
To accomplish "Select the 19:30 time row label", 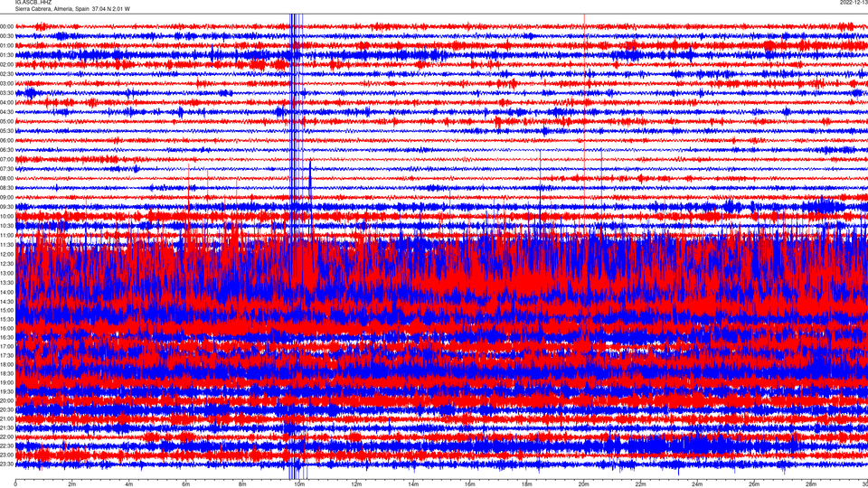I will (x=7, y=391).
